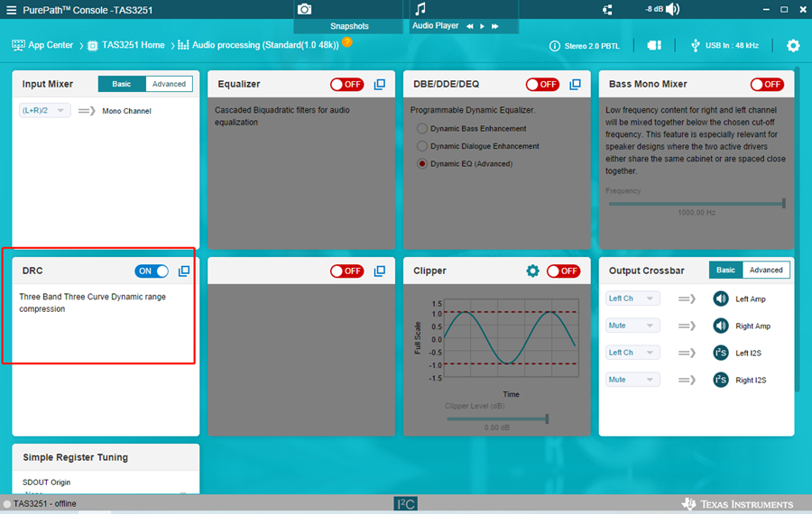
Task: Click the Snapshots camera icon
Action: point(305,9)
